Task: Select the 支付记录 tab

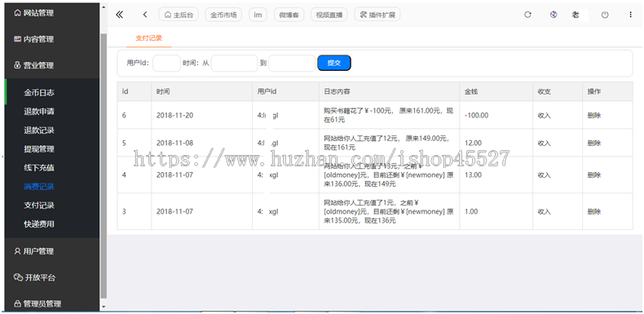Action: click(x=148, y=38)
